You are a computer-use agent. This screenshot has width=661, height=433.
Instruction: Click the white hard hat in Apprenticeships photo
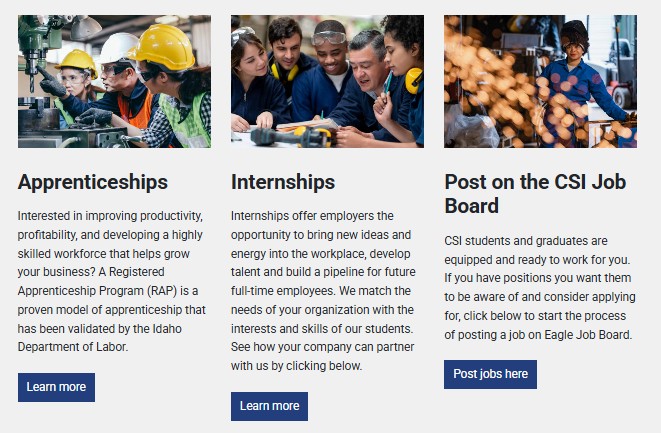click(x=119, y=47)
